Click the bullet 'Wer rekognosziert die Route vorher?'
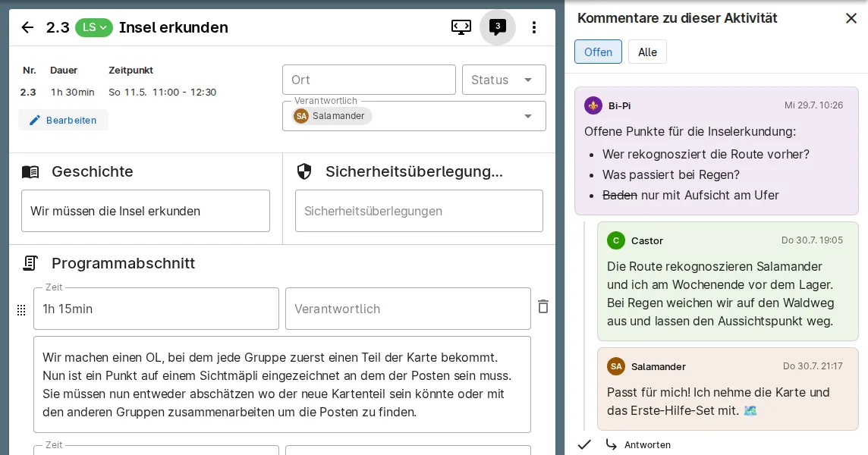The image size is (868, 455). pyautogui.click(x=706, y=155)
